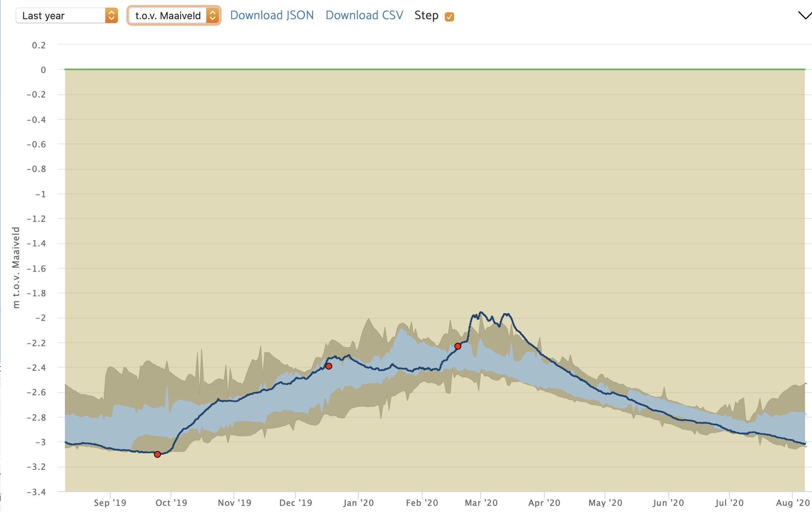812x512 pixels.
Task: Click the red measurement point near Dec '19
Action: tap(329, 366)
